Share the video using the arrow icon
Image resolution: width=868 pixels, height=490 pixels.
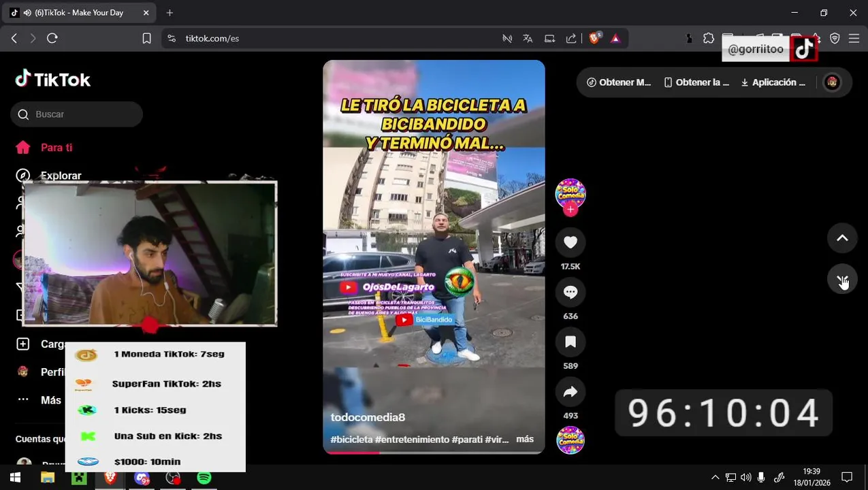pos(570,391)
